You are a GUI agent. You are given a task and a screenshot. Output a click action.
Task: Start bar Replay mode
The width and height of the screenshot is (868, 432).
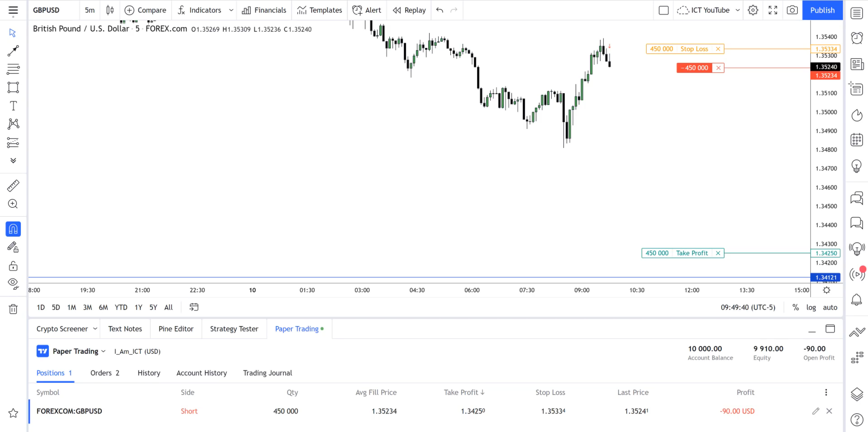click(409, 10)
